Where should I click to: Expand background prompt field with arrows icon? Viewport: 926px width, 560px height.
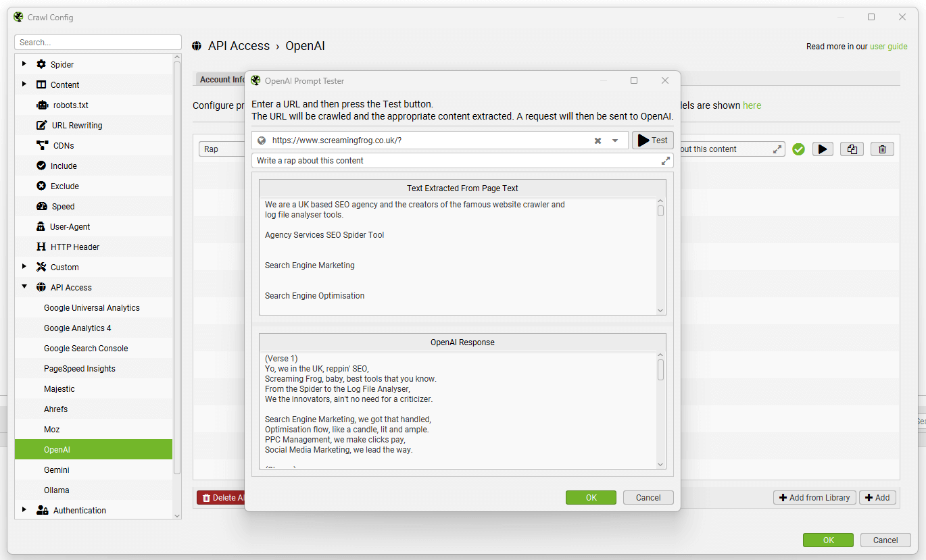(777, 149)
